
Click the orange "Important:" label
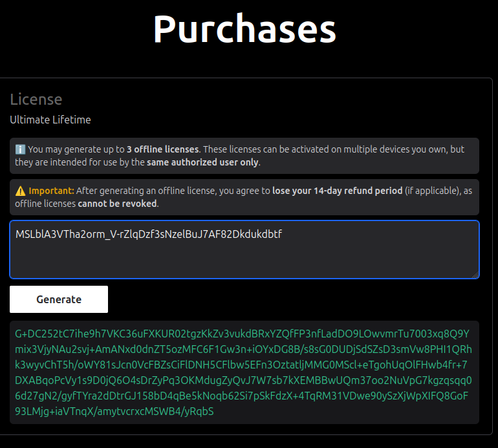pos(52,191)
